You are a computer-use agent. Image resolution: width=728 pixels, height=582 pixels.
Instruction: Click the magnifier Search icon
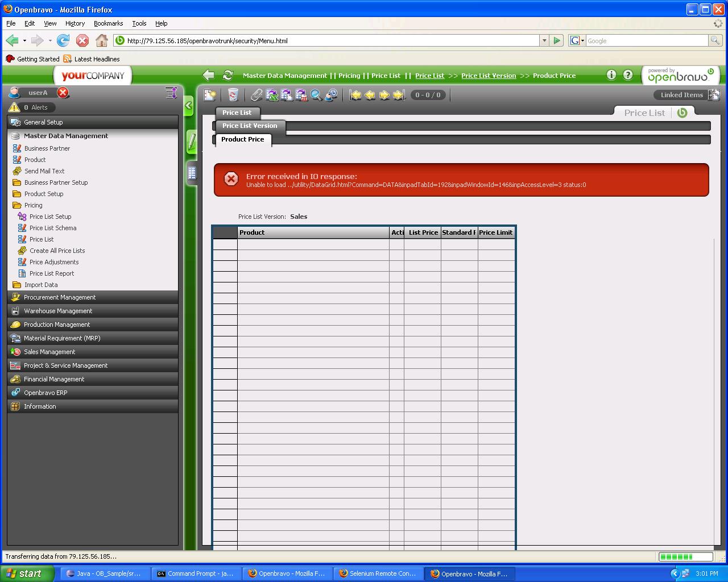[x=316, y=95]
